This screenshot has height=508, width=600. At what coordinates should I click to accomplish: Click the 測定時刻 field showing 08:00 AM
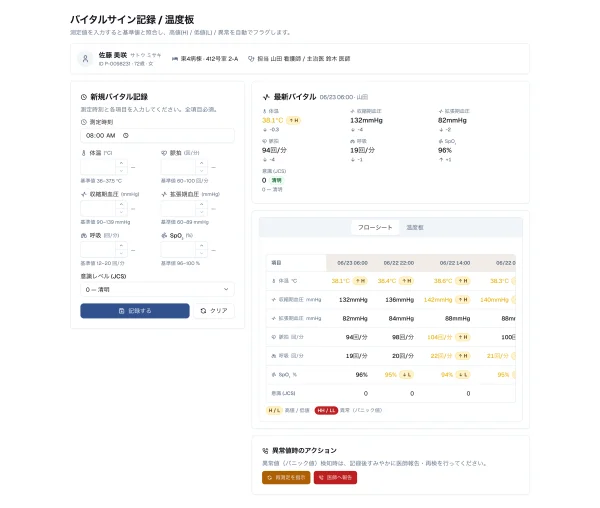click(x=157, y=135)
